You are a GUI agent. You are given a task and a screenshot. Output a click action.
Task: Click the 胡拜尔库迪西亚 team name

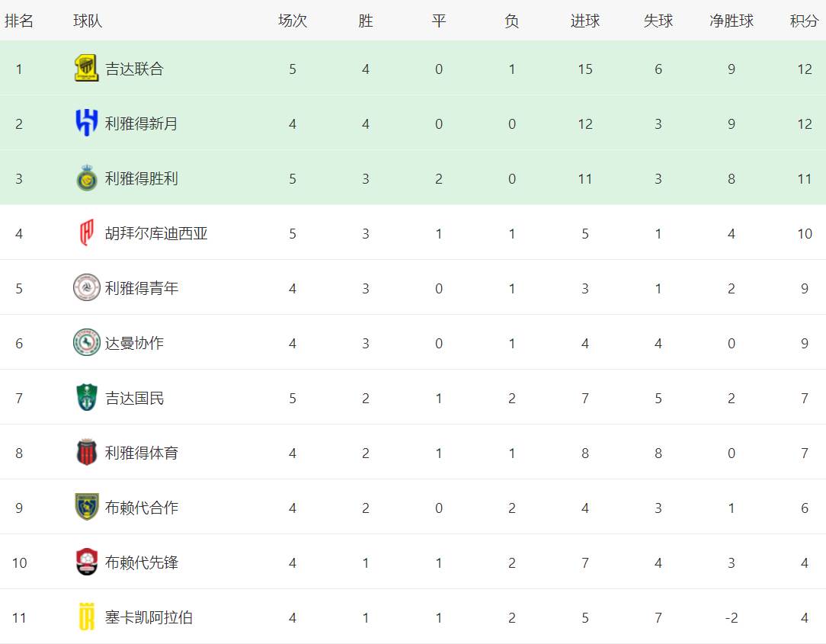[x=156, y=233]
